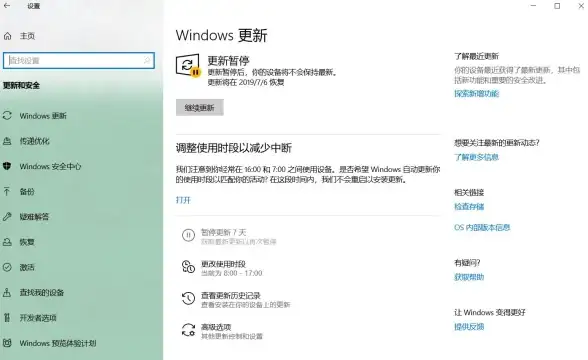The image size is (588, 360).
Task: Focus the 查找设置 search field
Action: click(x=79, y=60)
